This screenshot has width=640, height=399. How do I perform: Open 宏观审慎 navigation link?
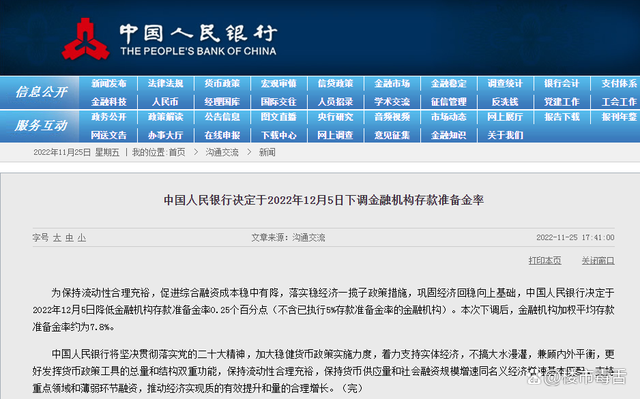point(279,84)
